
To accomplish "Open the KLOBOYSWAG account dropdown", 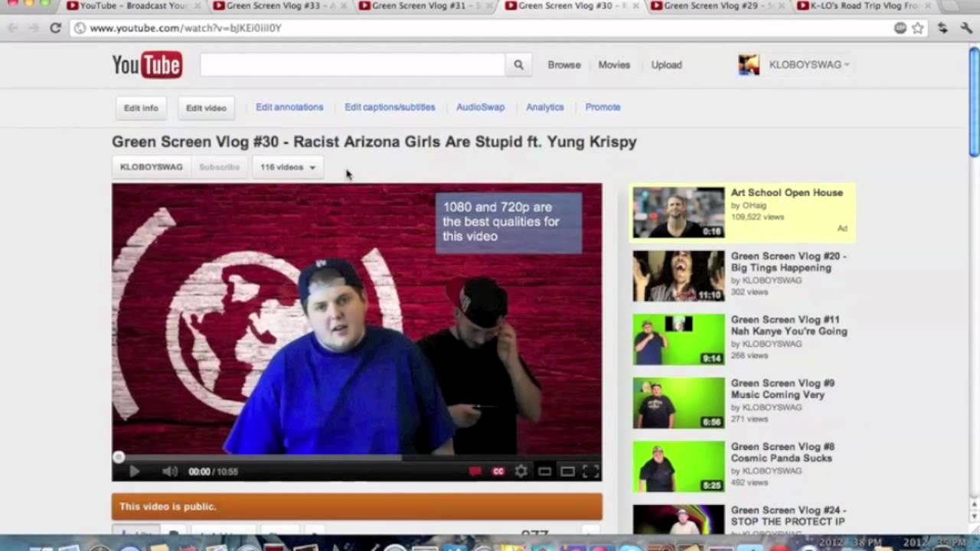I will point(809,65).
